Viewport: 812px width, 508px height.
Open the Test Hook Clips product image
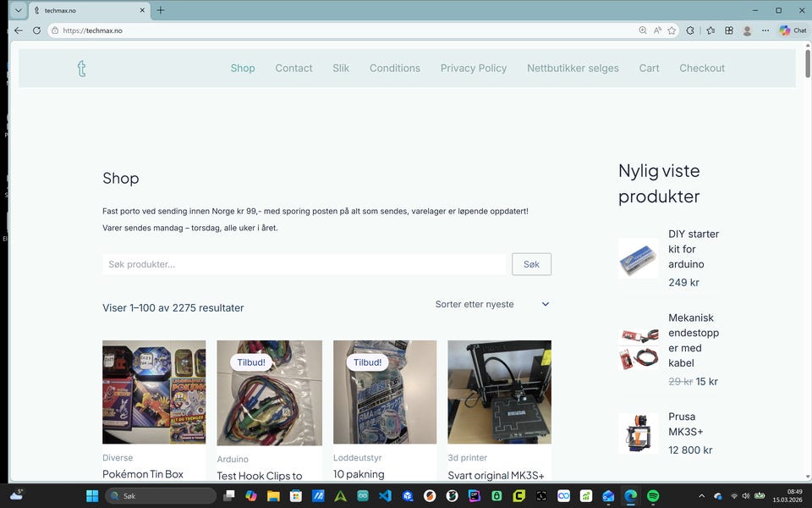269,393
